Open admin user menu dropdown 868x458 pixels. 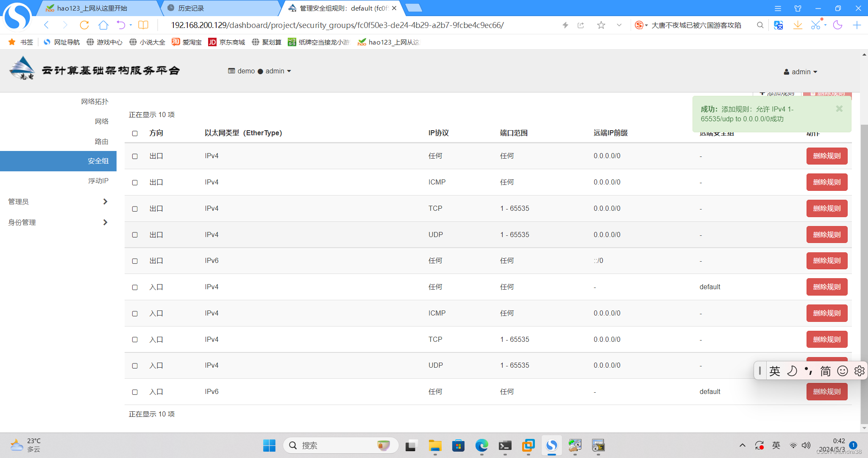[x=801, y=72]
